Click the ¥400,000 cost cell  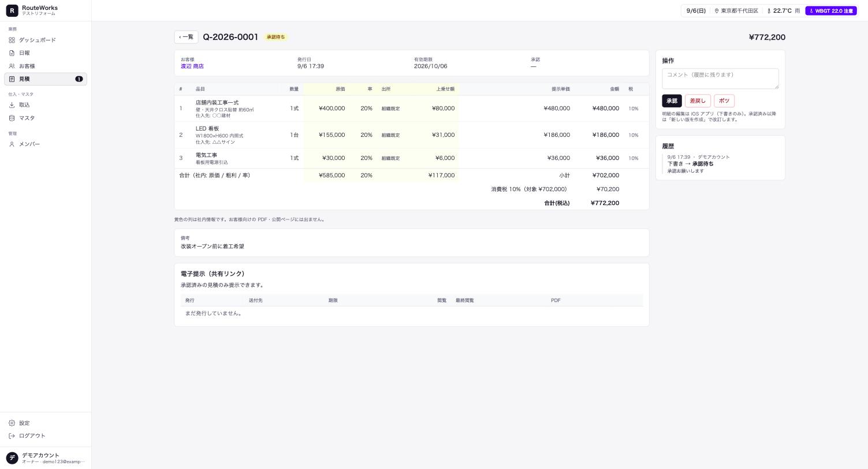coord(332,109)
